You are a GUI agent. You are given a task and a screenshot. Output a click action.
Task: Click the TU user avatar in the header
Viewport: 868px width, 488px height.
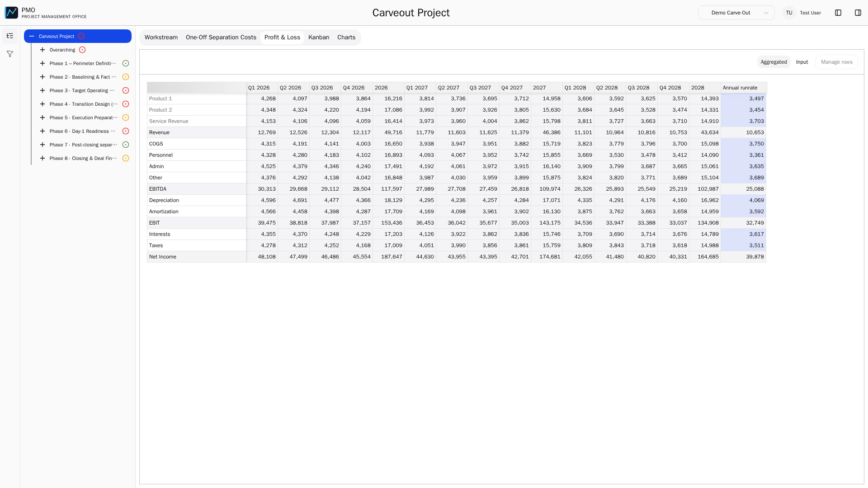[789, 13]
